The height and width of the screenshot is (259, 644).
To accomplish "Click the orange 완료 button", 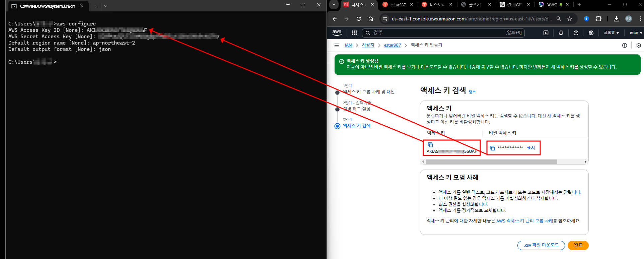I will (578, 245).
